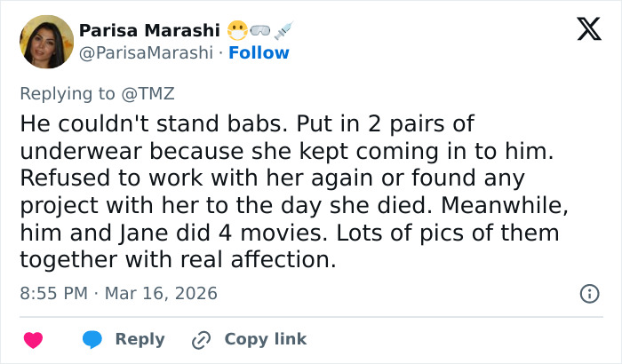This screenshot has width=622, height=364.
Task: Click the blue reply speech bubble icon
Action: click(x=92, y=340)
